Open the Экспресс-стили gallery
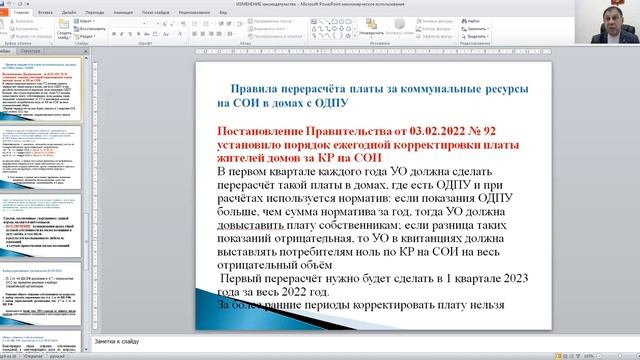This screenshot has height=360, width=640. click(x=400, y=28)
